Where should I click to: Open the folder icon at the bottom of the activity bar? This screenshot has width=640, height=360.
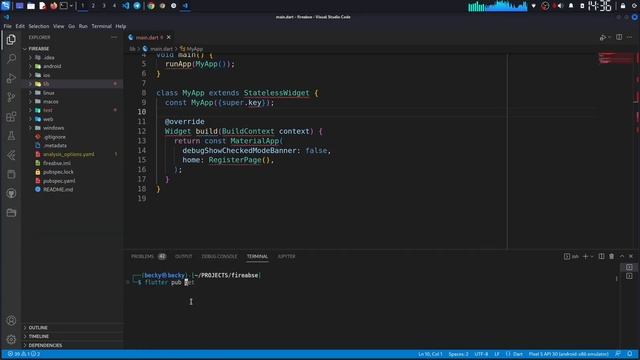(11, 213)
